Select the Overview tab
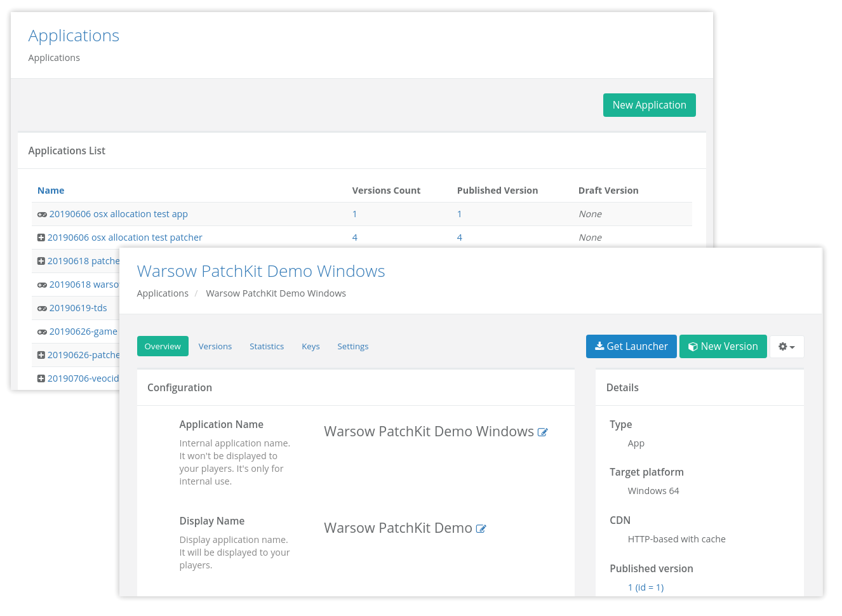Image resolution: width=842 pixels, height=616 pixels. pos(163,346)
